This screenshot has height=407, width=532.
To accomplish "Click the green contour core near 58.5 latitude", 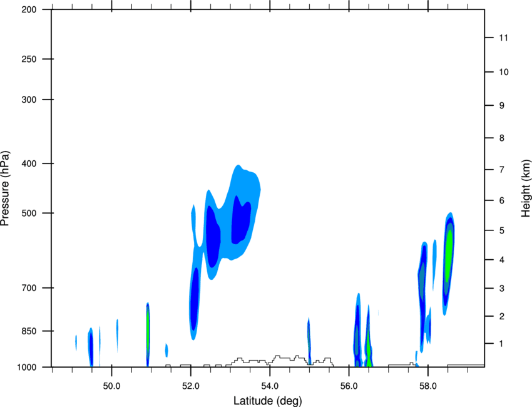I will pos(449,255).
